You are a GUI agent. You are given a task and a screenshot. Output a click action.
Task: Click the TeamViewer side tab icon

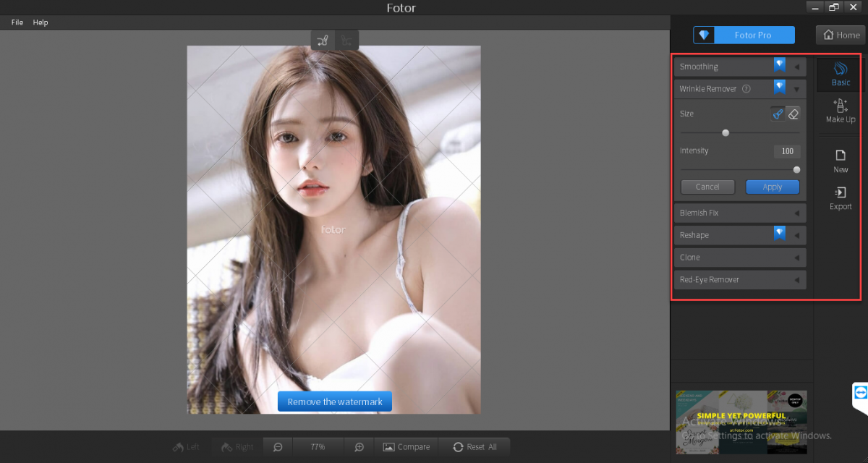(x=860, y=393)
